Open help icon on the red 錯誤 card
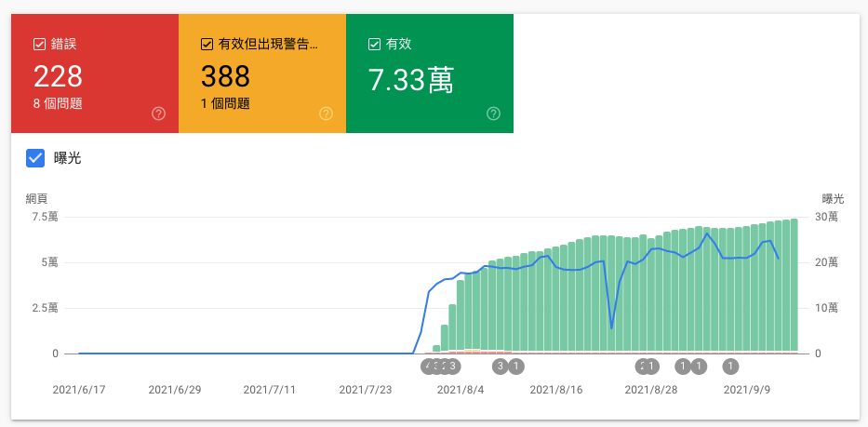The height and width of the screenshot is (427, 868). [158, 114]
